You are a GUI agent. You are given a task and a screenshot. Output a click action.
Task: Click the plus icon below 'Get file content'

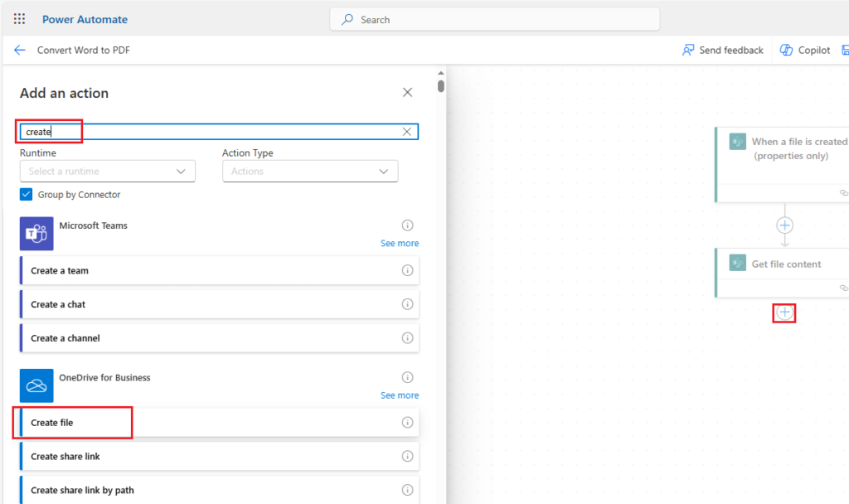[x=784, y=313]
